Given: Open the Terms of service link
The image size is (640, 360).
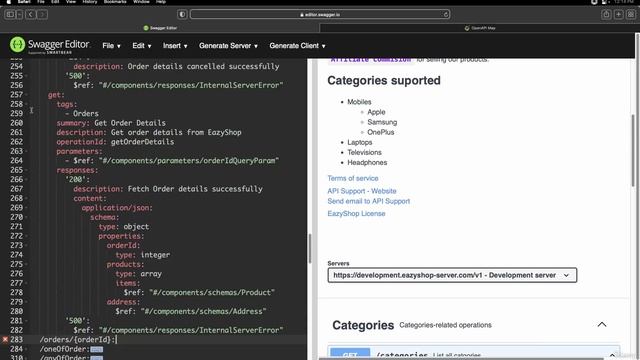Looking at the screenshot, I should [x=353, y=178].
